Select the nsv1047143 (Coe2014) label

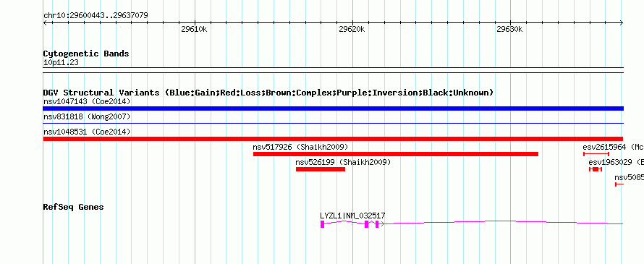coord(87,101)
